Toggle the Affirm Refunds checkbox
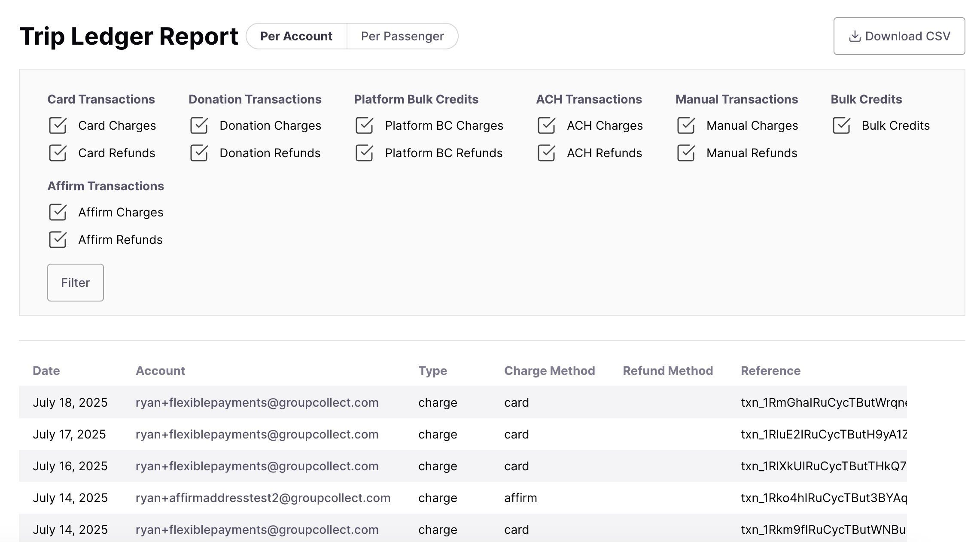This screenshot has width=980, height=542. coord(58,240)
